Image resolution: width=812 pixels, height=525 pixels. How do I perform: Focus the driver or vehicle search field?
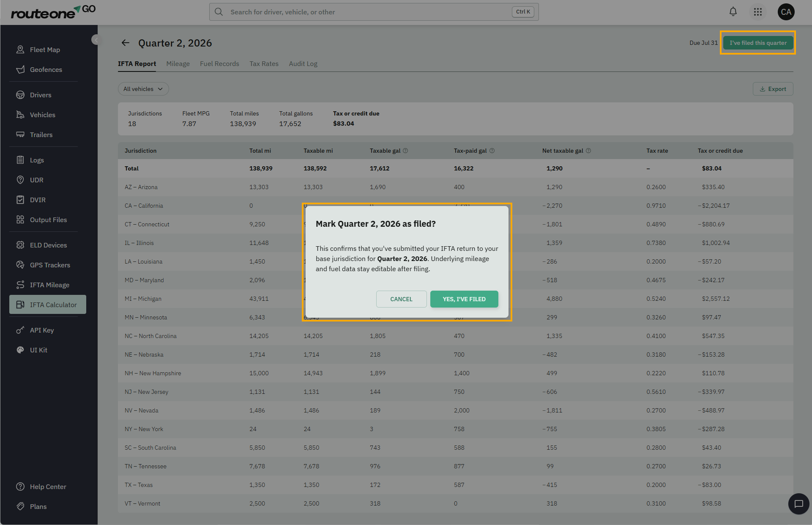click(374, 12)
